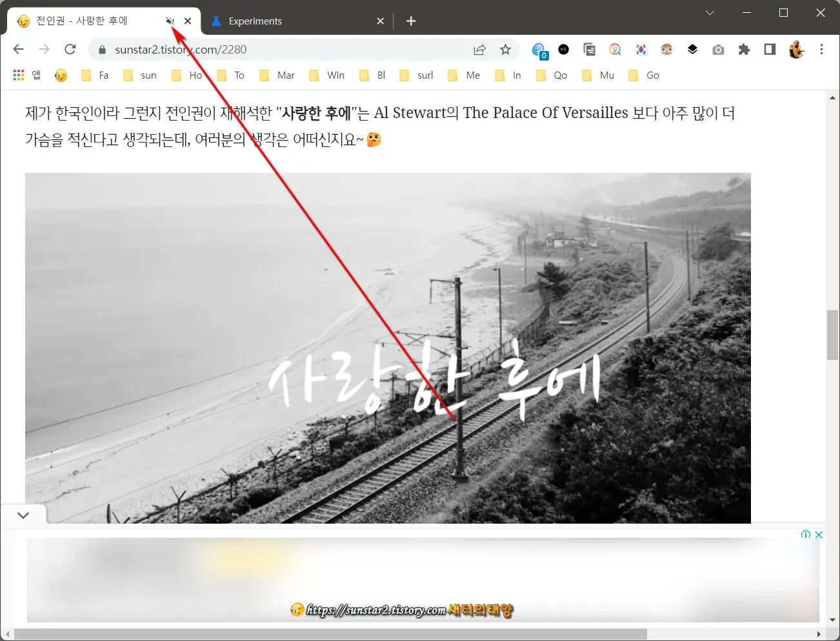Unmute audio on the 전인권 tab

[x=169, y=20]
